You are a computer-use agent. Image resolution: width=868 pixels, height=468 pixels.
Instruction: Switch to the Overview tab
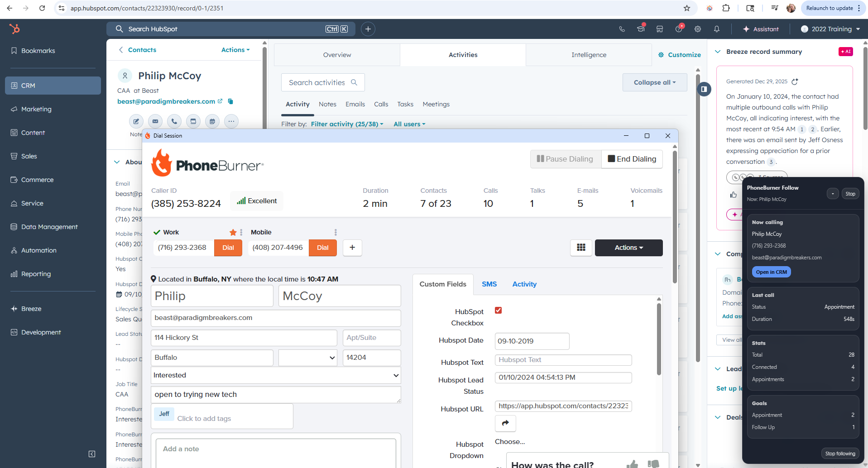(x=337, y=55)
